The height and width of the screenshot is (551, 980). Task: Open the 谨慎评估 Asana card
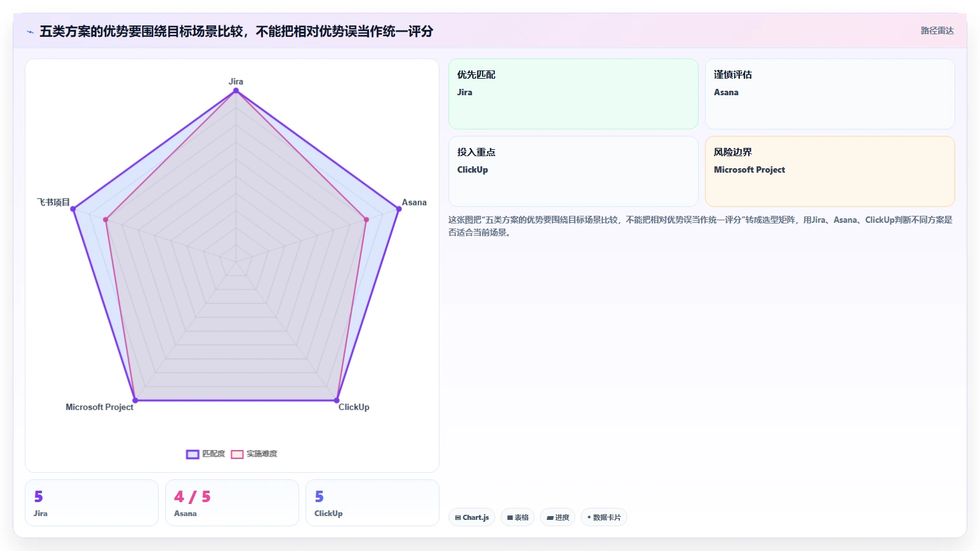(x=830, y=94)
